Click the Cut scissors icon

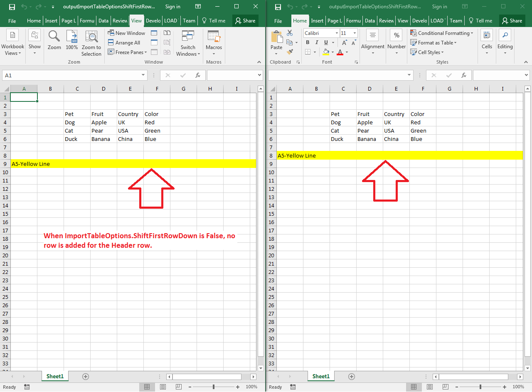290,32
